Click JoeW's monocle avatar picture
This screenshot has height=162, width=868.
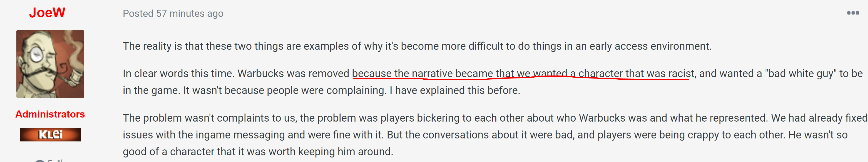(50, 64)
